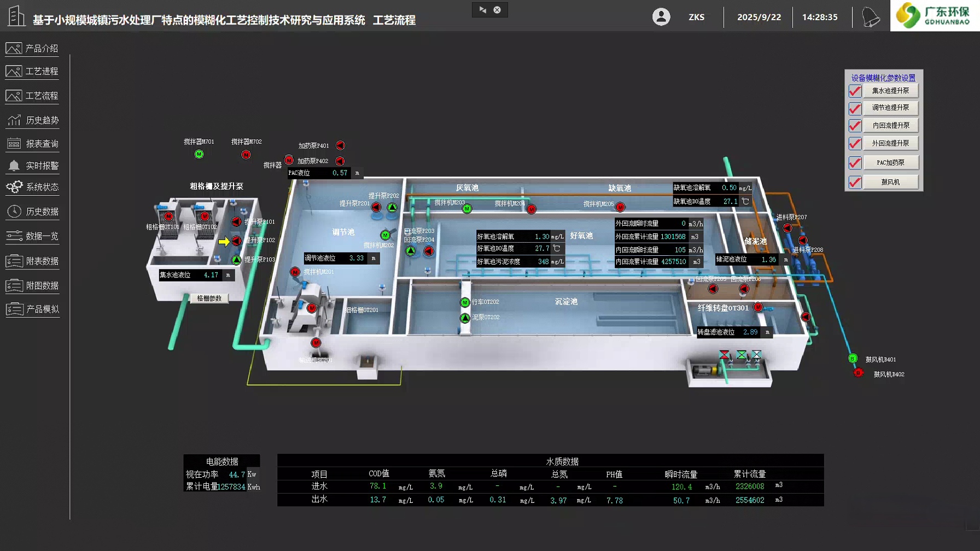Click the 加药泵P401 pump icon
Screen dimensions: 980x551
tap(340, 145)
